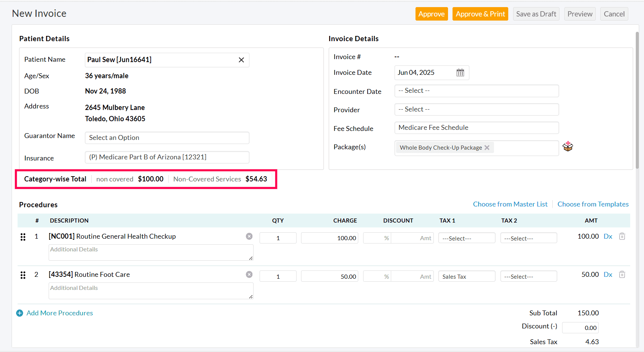Clear the Paul Sew patient name
The image size is (644, 352).
click(241, 60)
